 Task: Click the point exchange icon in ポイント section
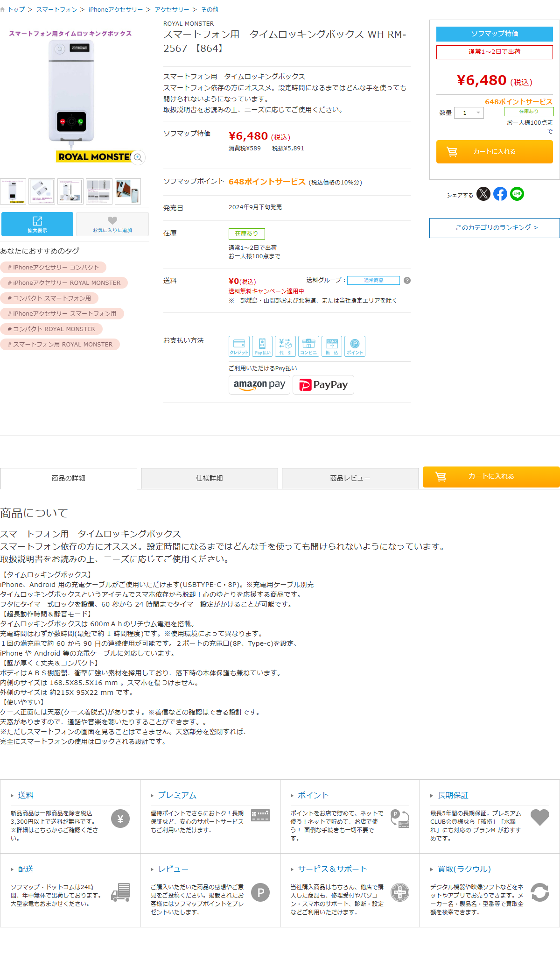(x=400, y=819)
